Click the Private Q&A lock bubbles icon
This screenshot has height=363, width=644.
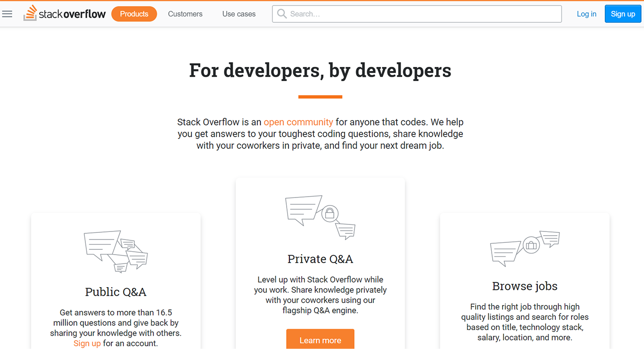point(321,217)
